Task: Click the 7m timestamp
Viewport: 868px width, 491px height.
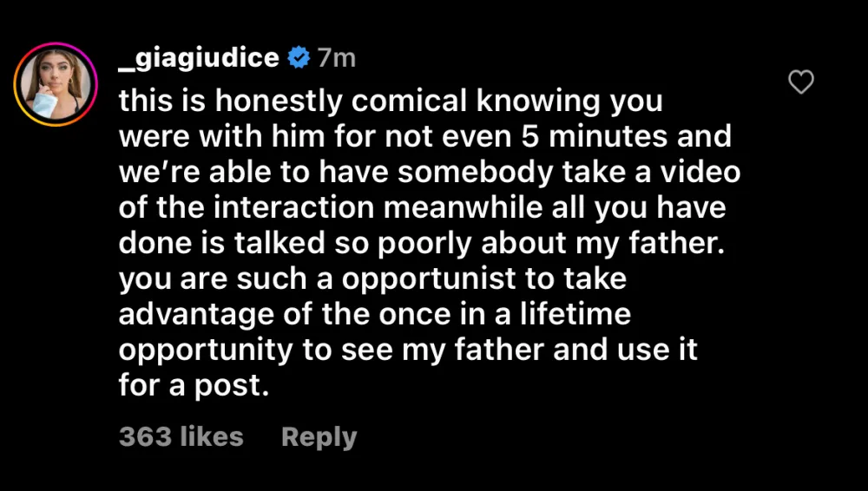Action: coord(337,58)
